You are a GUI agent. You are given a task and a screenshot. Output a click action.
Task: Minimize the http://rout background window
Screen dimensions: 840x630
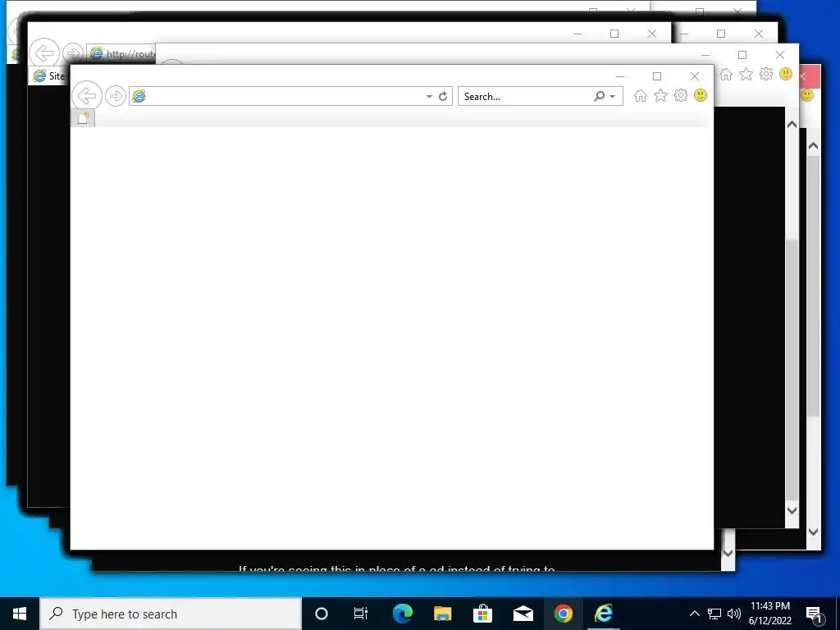point(577,34)
